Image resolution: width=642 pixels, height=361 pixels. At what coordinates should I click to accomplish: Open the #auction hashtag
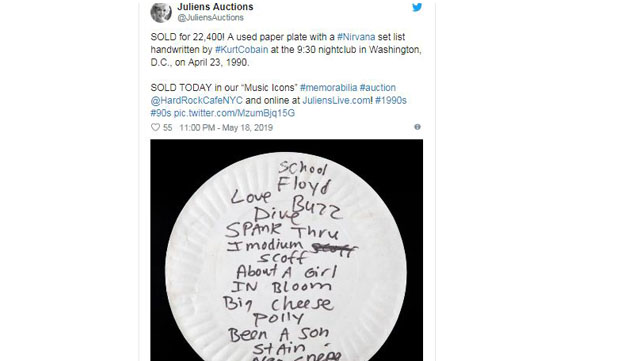coord(378,88)
